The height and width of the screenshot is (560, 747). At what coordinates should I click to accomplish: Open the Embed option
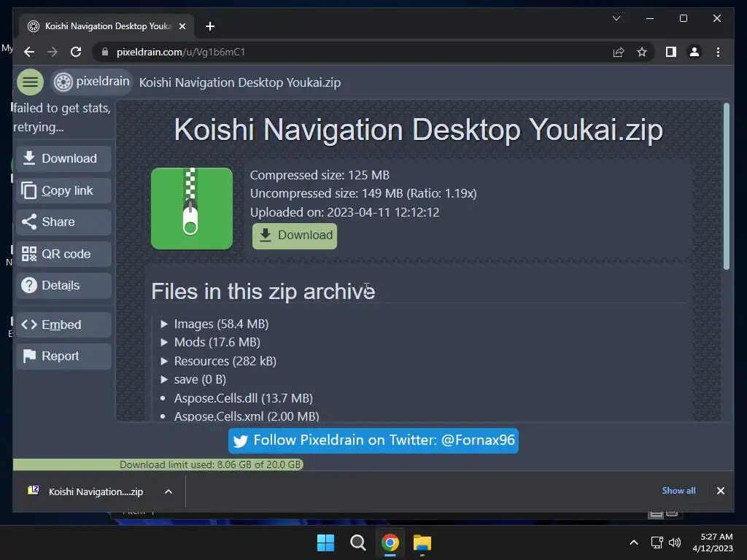click(64, 324)
